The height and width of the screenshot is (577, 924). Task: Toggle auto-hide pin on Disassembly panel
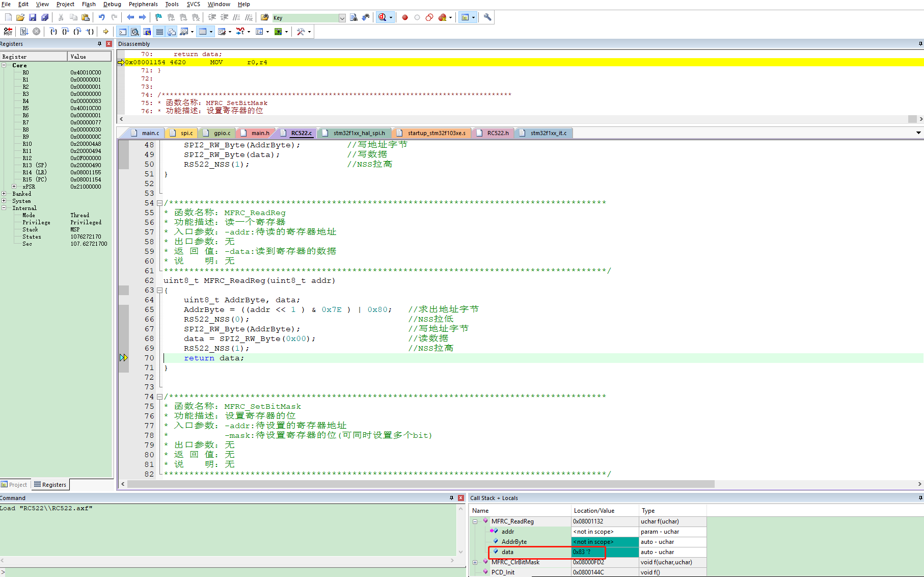pyautogui.click(x=920, y=44)
